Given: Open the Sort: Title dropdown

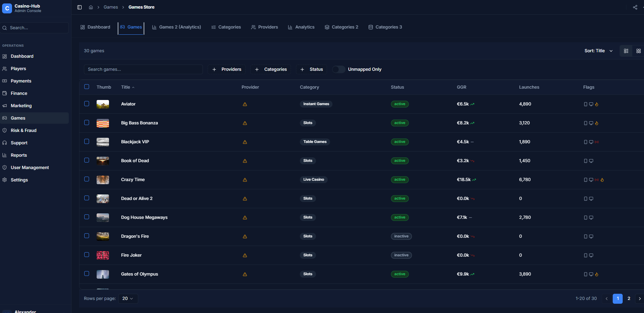Looking at the screenshot, I should (598, 51).
